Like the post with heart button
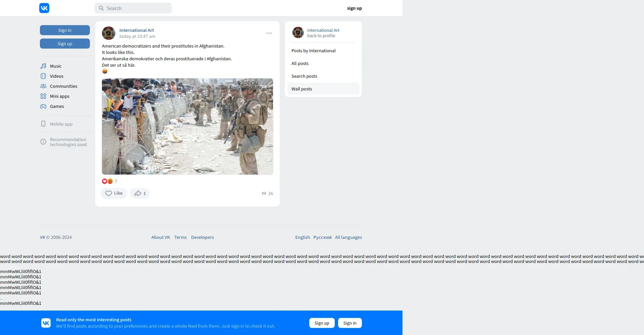 pyautogui.click(x=114, y=193)
